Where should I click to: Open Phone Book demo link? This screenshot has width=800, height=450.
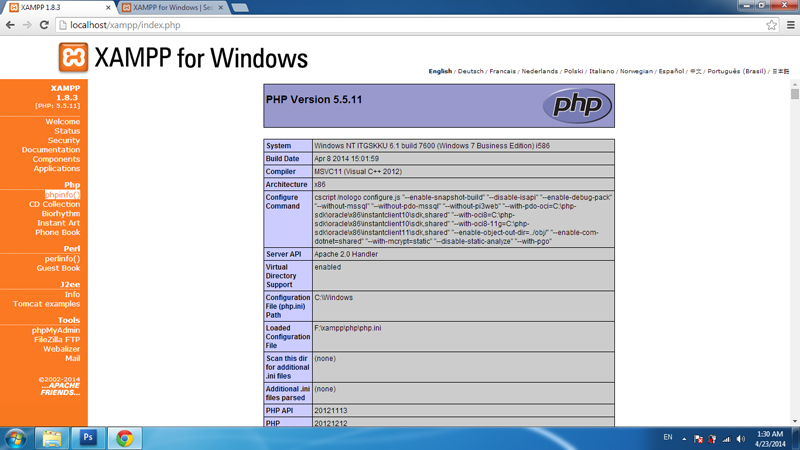click(57, 232)
